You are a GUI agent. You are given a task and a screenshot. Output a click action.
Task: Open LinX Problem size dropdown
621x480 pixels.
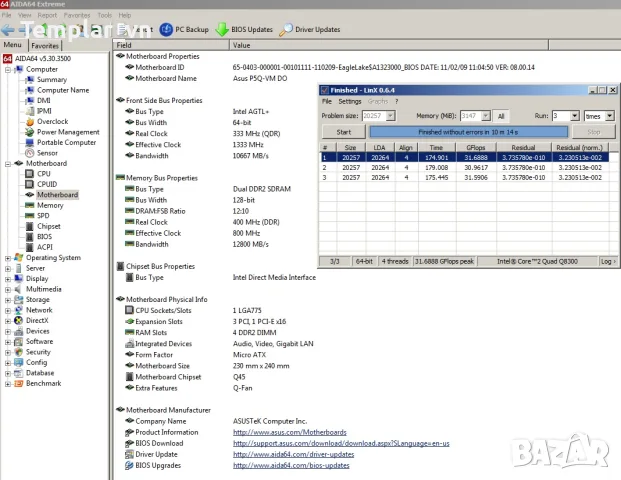tap(391, 116)
